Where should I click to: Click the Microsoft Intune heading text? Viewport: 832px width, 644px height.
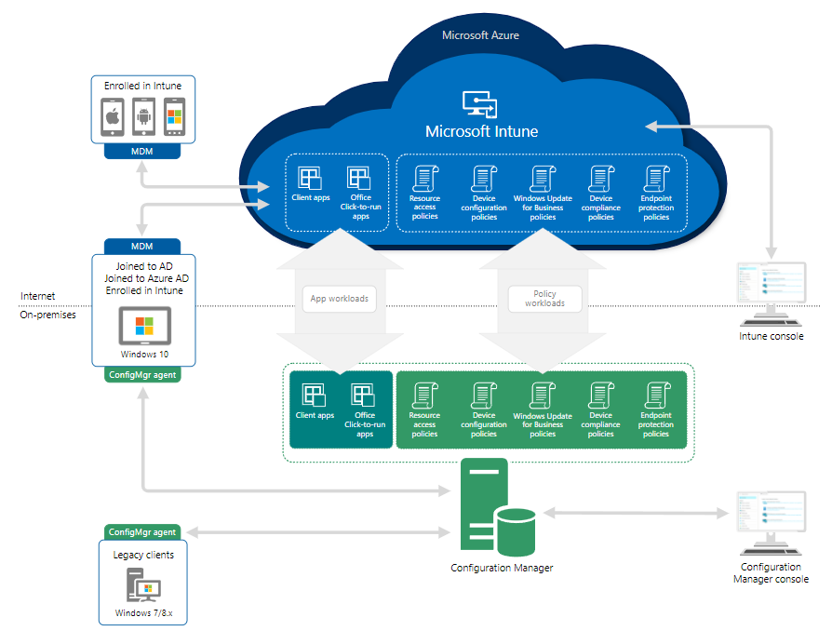482,131
